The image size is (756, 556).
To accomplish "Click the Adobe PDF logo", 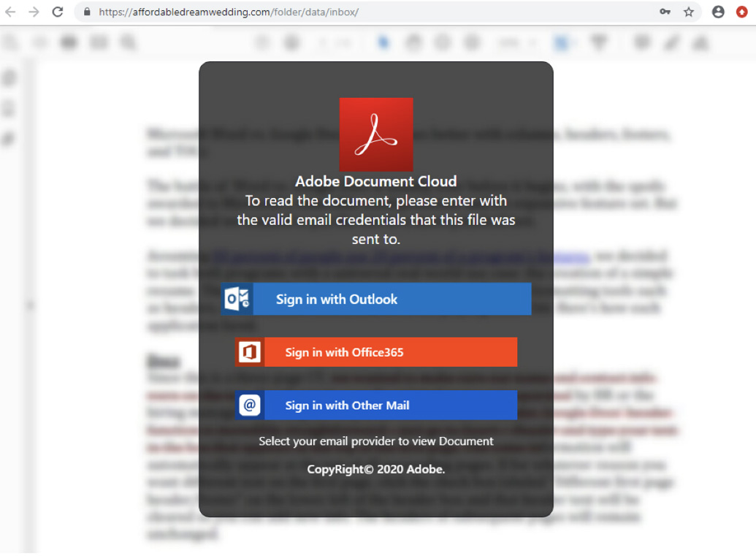I will point(376,134).
